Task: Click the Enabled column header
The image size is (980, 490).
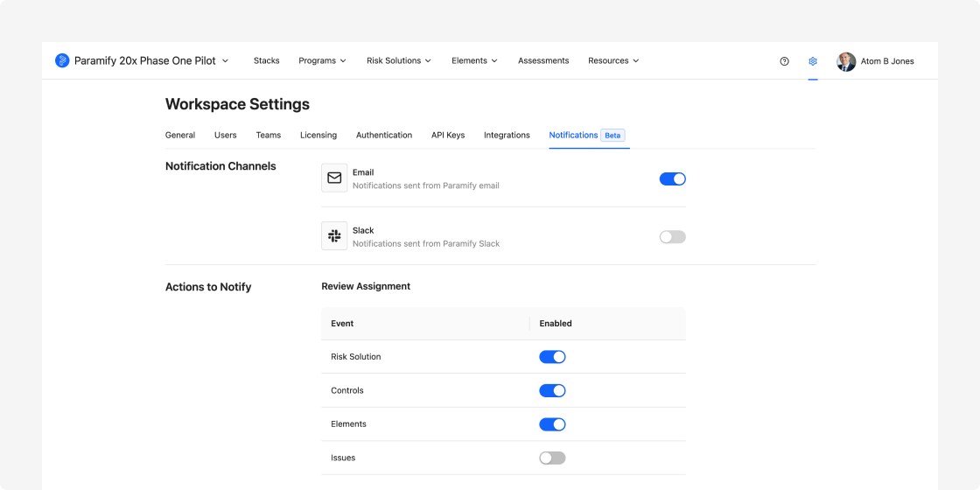Action: pyautogui.click(x=556, y=324)
